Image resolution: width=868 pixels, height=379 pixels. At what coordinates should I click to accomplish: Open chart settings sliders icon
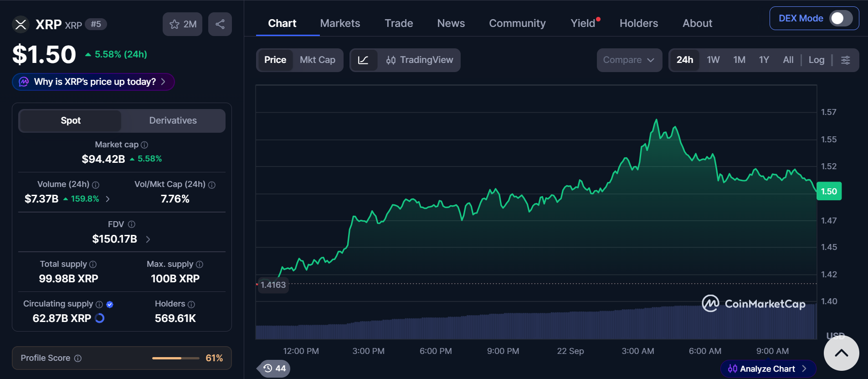[x=846, y=60]
